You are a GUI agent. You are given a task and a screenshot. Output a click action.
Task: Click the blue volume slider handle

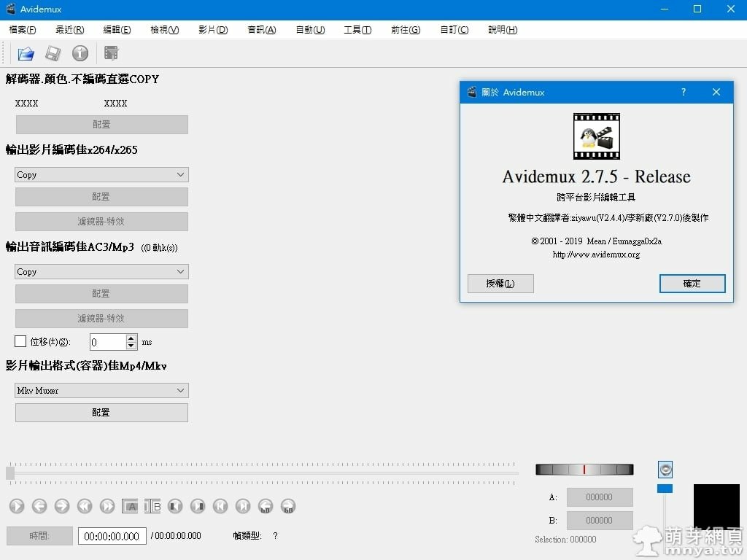point(665,488)
